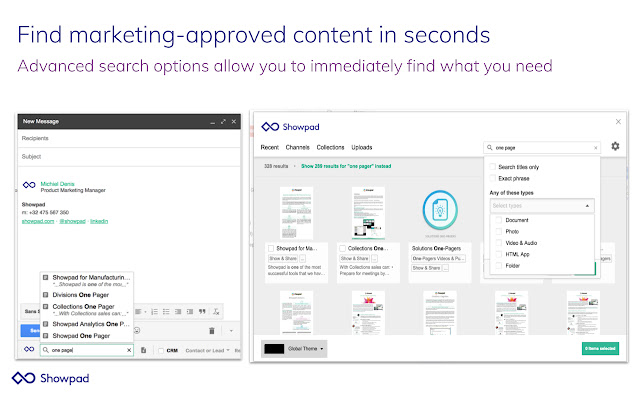Click the blue Send button
The image size is (640, 400).
click(30, 331)
